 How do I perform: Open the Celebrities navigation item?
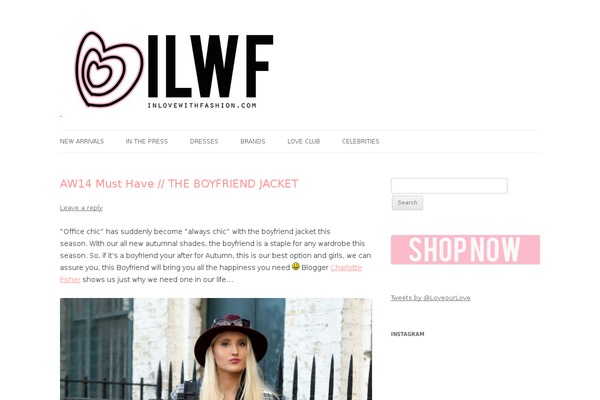tap(360, 142)
